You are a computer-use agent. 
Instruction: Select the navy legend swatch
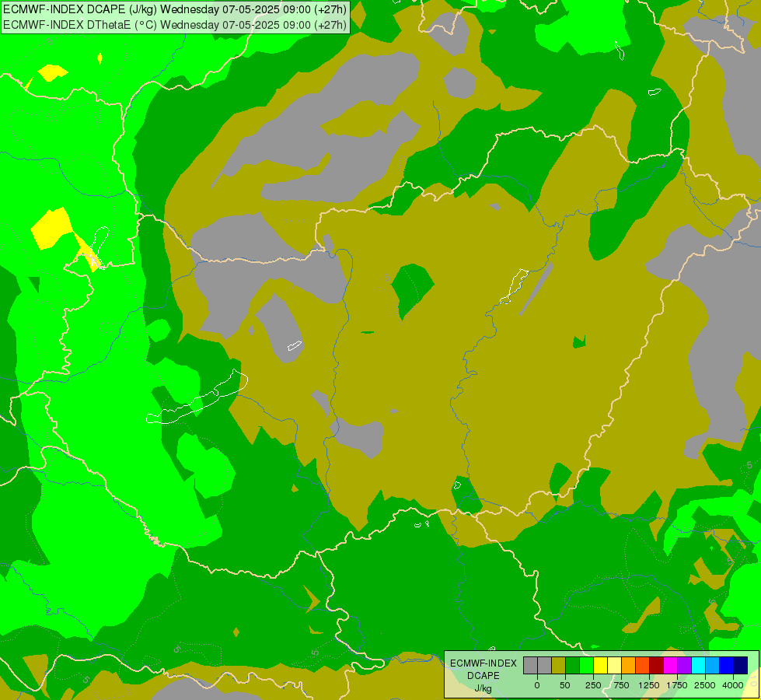tap(740, 665)
